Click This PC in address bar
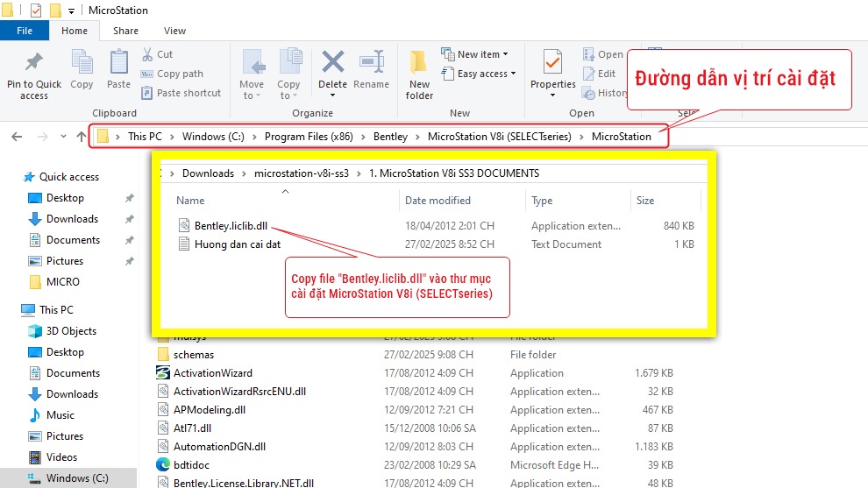This screenshot has height=488, width=868. [x=145, y=137]
